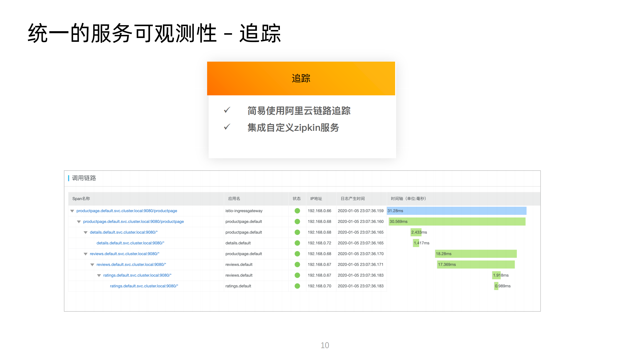Collapse the top productpage ingressgateway span

72,211
